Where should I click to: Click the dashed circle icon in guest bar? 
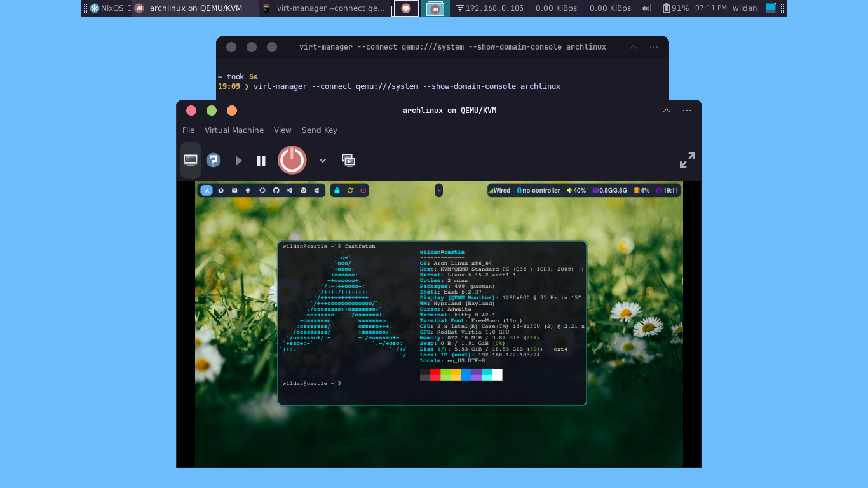click(x=262, y=190)
